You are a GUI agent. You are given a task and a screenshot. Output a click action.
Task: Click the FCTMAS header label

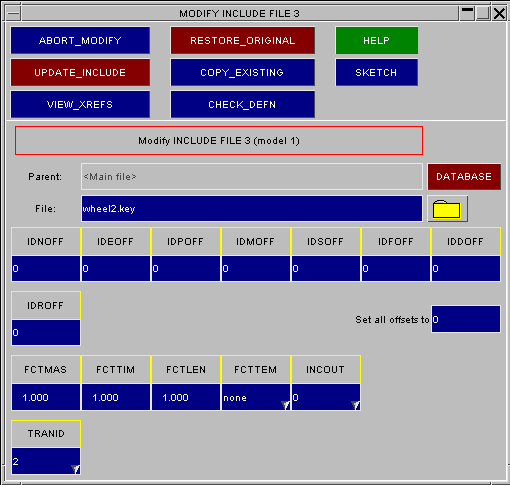(46, 370)
